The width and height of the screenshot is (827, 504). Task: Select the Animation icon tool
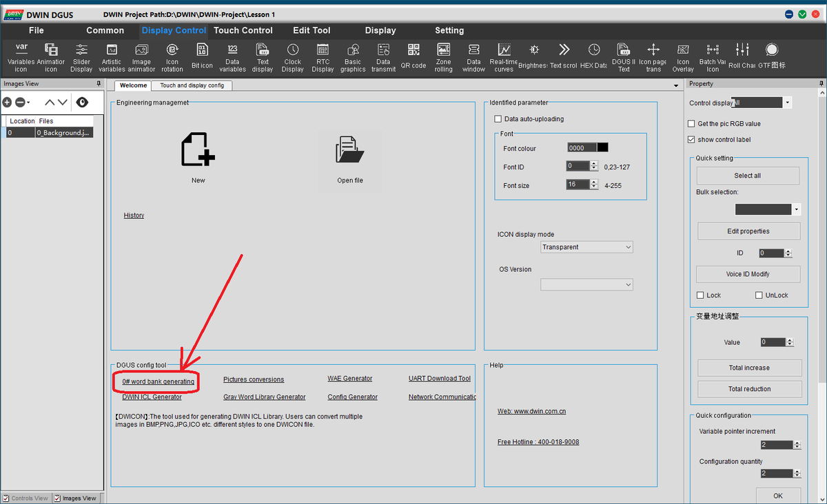pos(51,56)
